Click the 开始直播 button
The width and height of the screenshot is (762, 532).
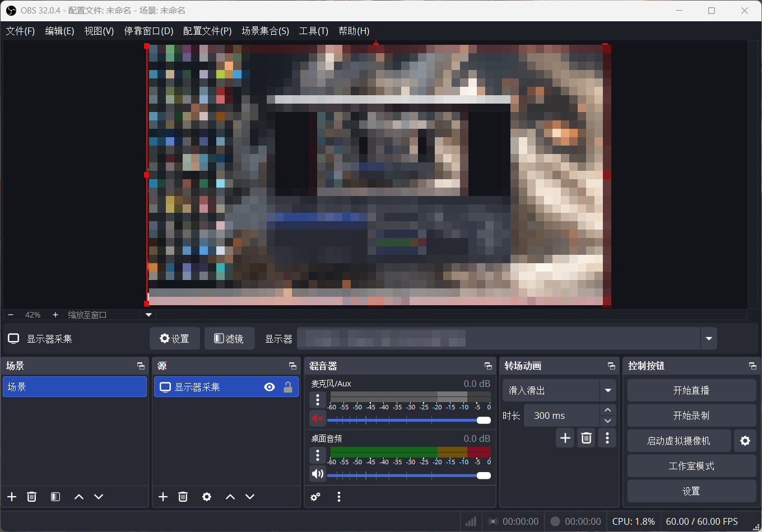pos(691,390)
